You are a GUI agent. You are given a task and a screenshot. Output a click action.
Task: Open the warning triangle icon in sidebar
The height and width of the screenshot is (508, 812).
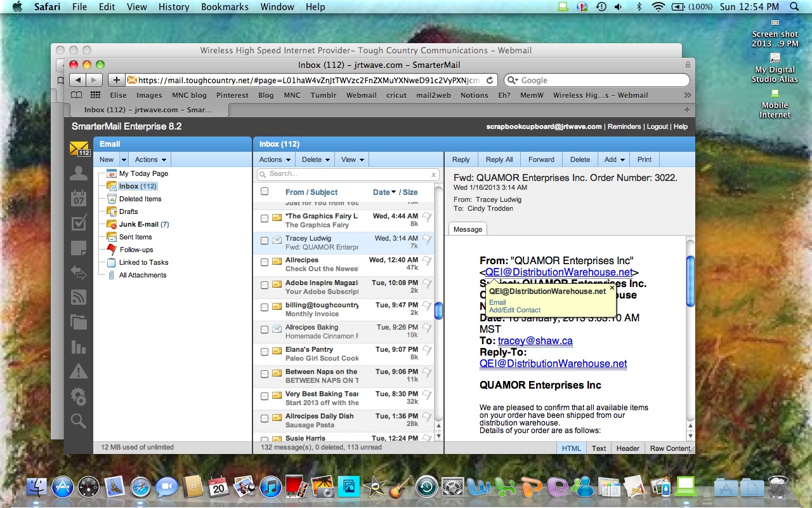click(x=79, y=371)
